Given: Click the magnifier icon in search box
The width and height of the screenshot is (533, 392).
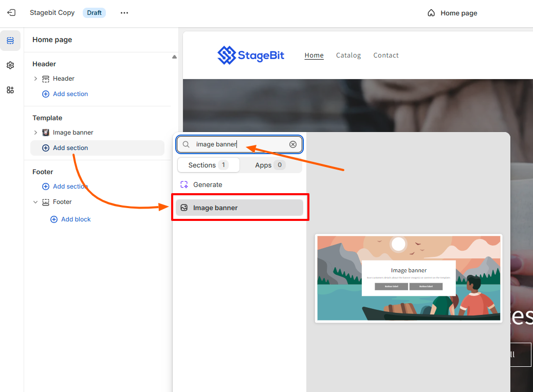Looking at the screenshot, I should (186, 144).
